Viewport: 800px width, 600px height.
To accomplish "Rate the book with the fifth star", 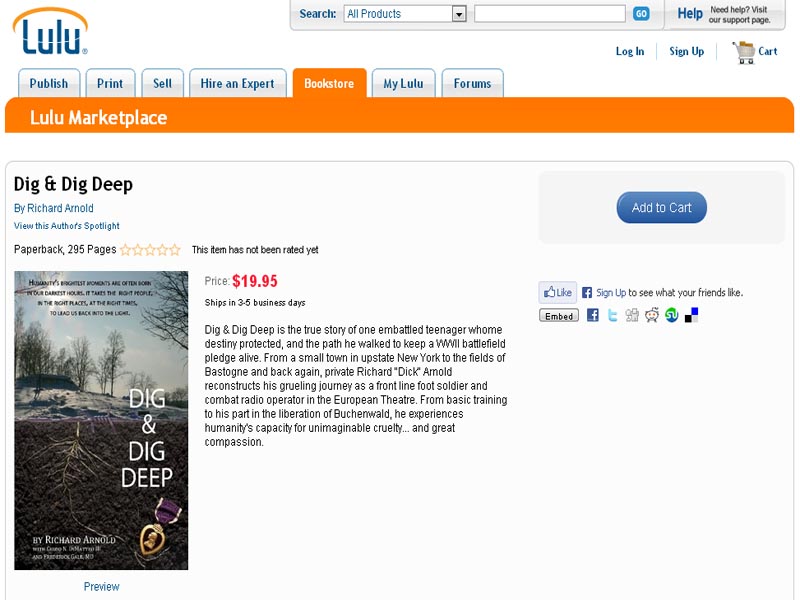I will 174,249.
